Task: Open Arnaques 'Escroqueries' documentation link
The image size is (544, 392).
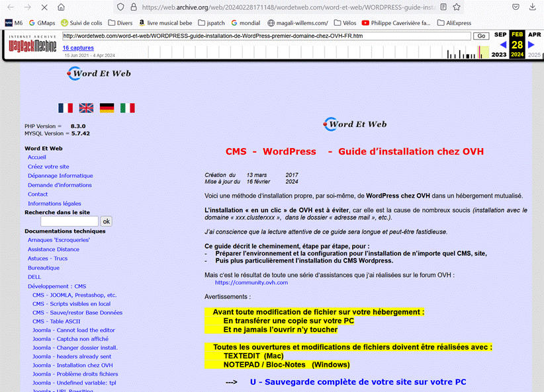Action: point(59,240)
